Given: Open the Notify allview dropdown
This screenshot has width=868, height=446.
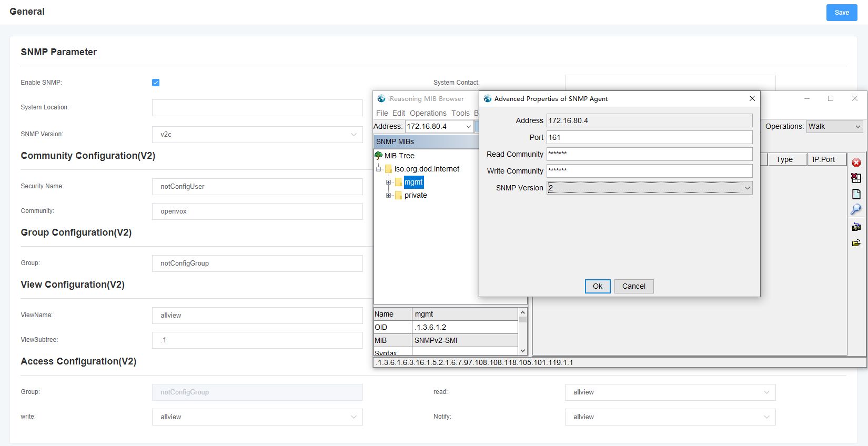Looking at the screenshot, I should pos(670,417).
